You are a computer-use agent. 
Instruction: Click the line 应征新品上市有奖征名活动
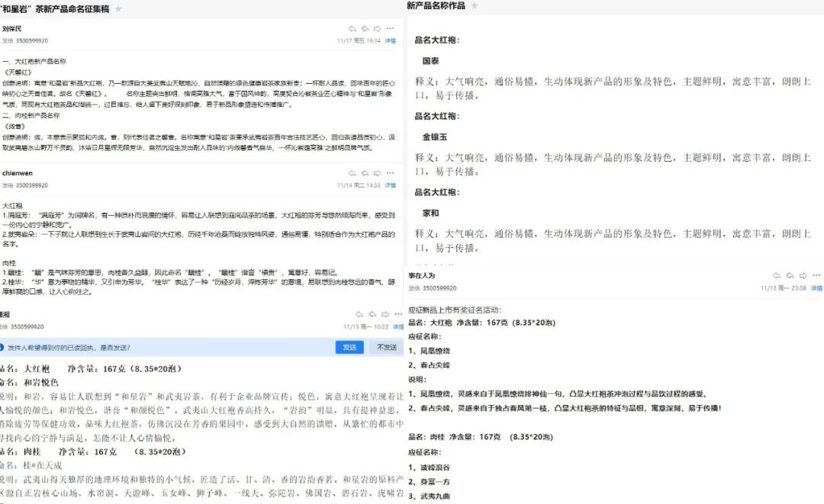(455, 310)
